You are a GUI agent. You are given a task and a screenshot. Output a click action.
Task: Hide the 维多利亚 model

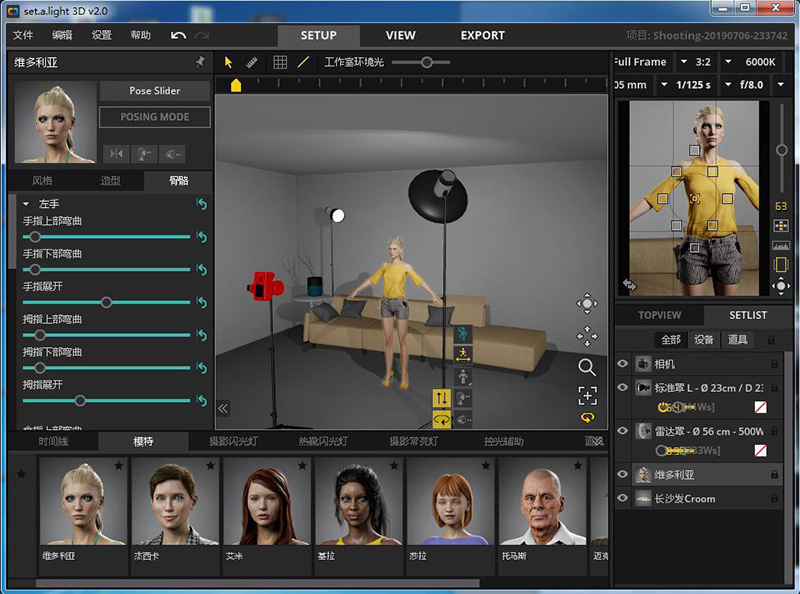pyautogui.click(x=622, y=474)
